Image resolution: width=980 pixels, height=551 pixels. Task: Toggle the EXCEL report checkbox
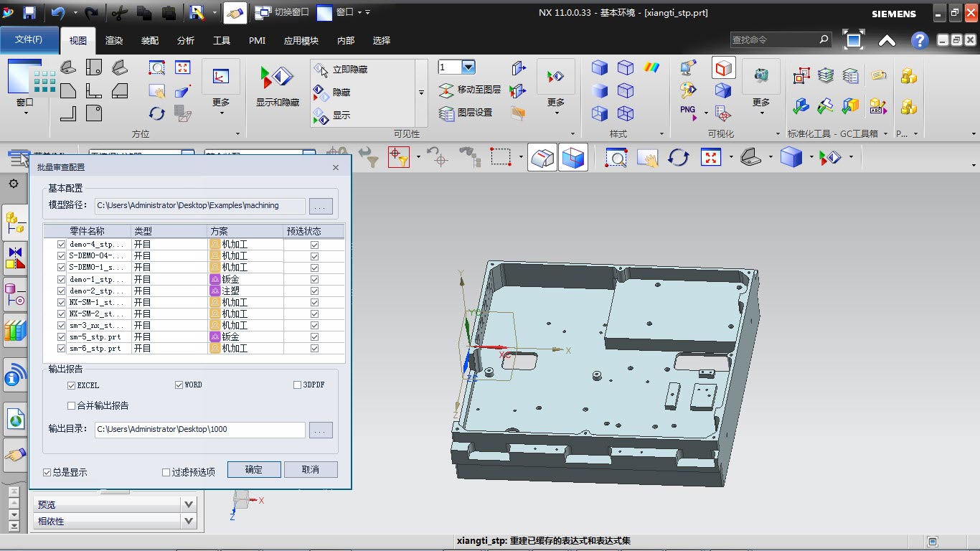72,385
